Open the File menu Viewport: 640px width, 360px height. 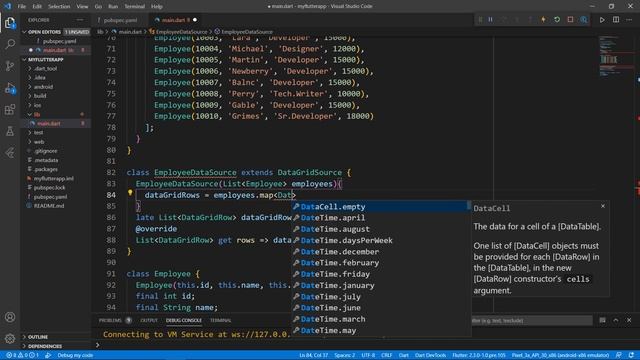(x=22, y=7)
